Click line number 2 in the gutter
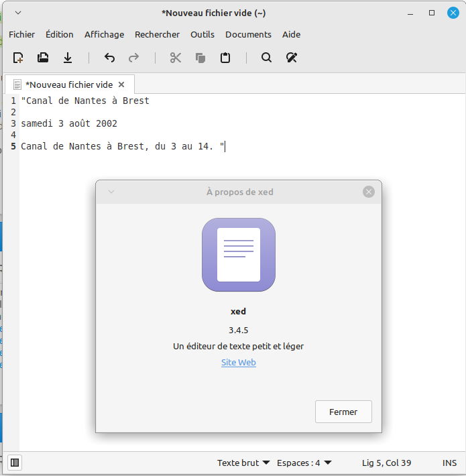The width and height of the screenshot is (466, 476). pos(13,112)
